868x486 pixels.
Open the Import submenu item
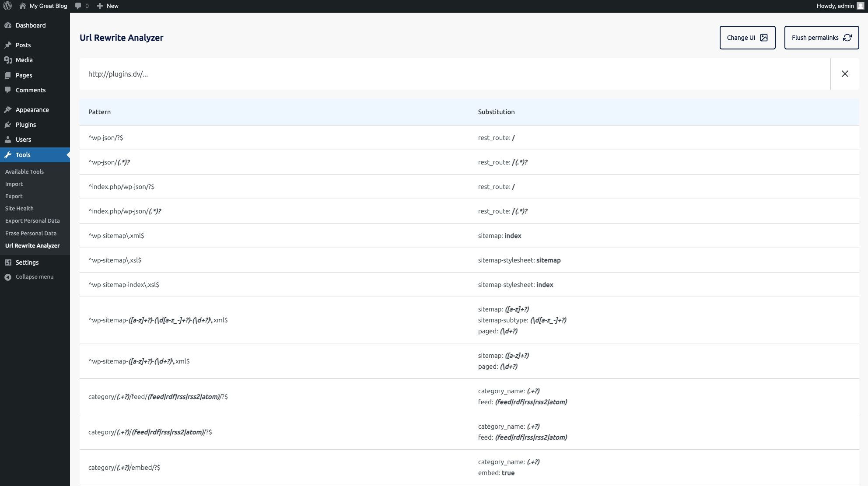point(14,184)
